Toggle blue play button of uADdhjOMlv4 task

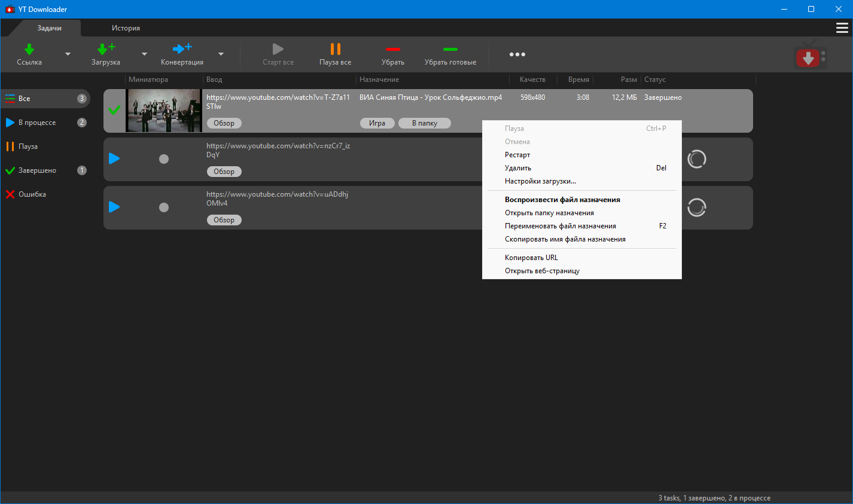tap(114, 207)
